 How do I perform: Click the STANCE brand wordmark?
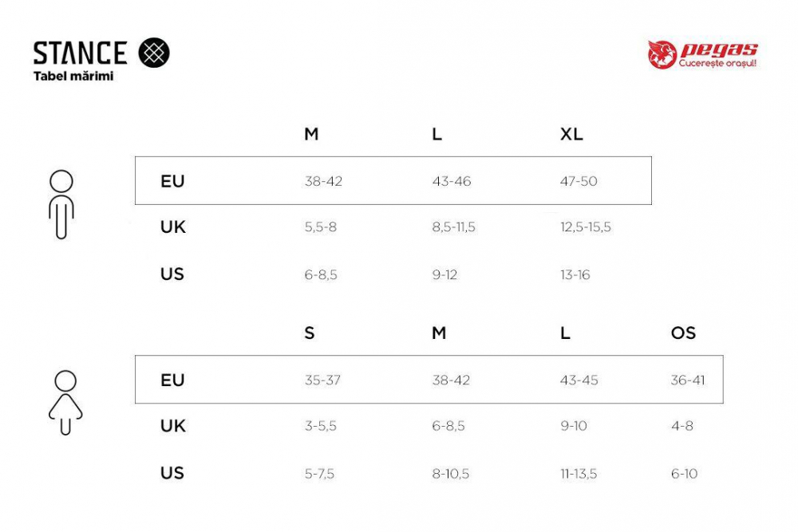click(80, 53)
